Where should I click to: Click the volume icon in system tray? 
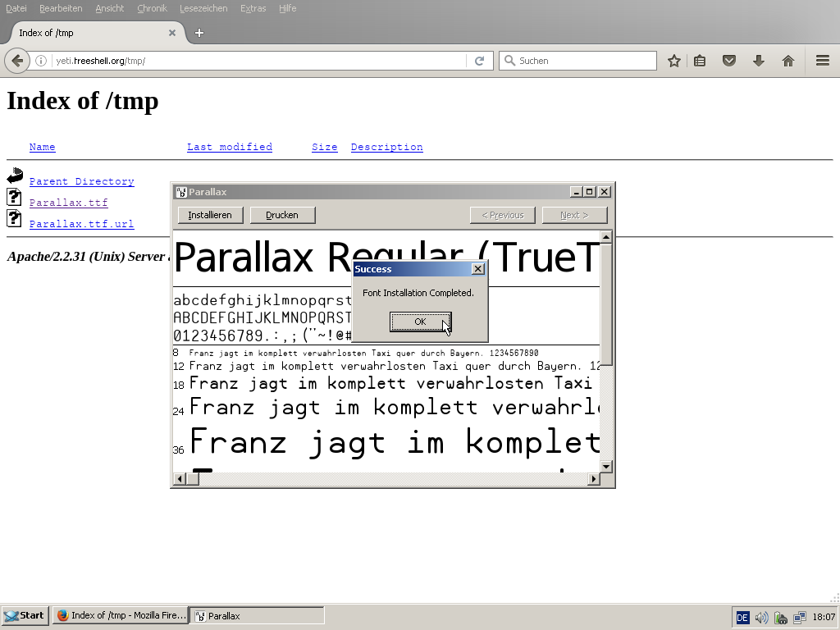point(761,617)
